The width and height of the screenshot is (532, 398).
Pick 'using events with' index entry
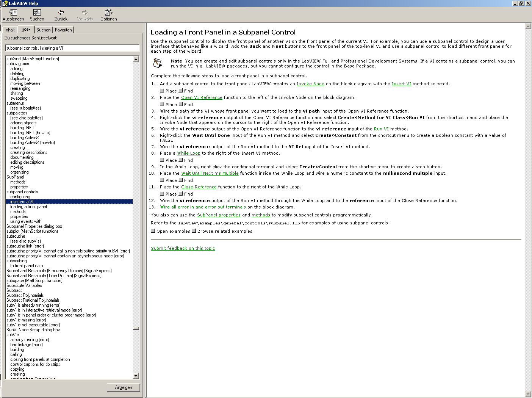tap(26, 221)
